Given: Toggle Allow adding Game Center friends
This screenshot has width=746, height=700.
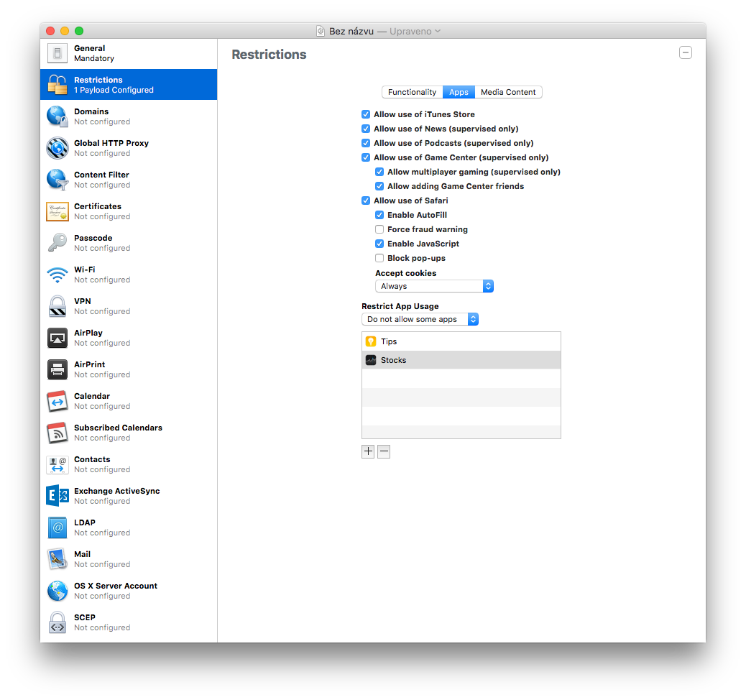Looking at the screenshot, I should [379, 186].
